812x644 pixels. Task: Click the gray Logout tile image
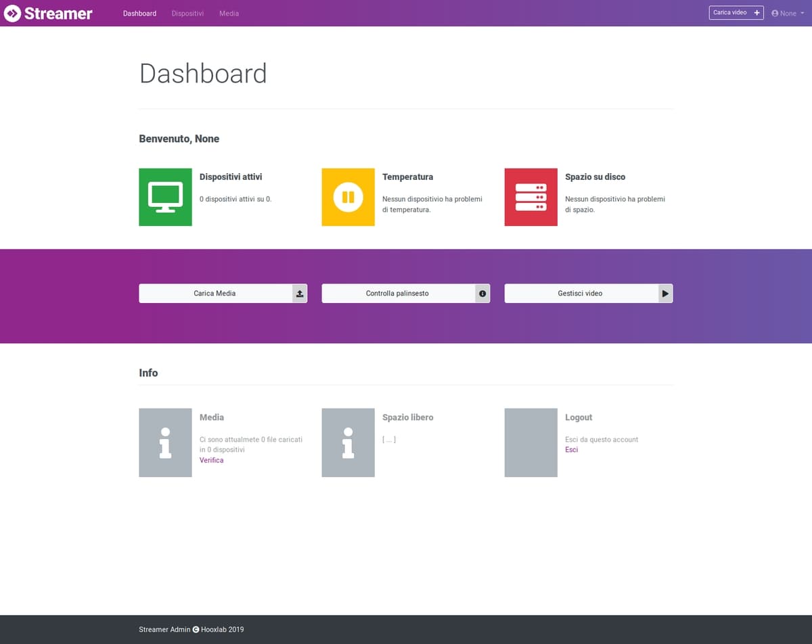[531, 442]
